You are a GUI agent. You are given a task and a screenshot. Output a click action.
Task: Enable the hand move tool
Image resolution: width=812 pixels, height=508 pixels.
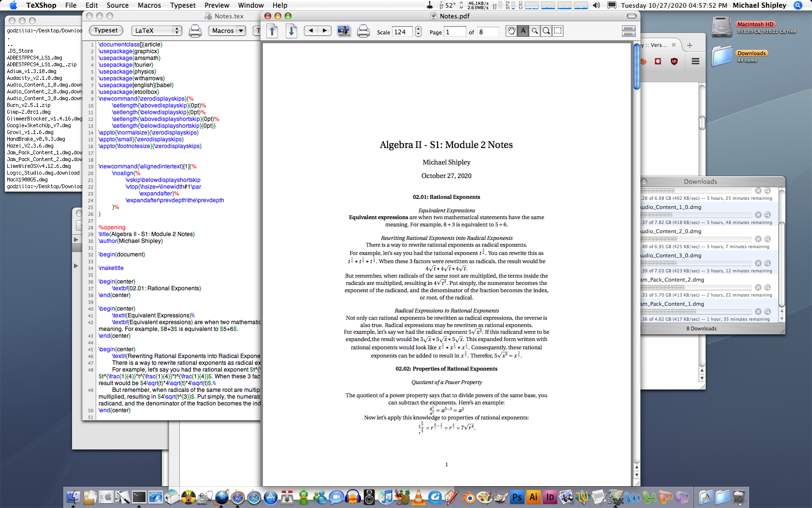[511, 31]
